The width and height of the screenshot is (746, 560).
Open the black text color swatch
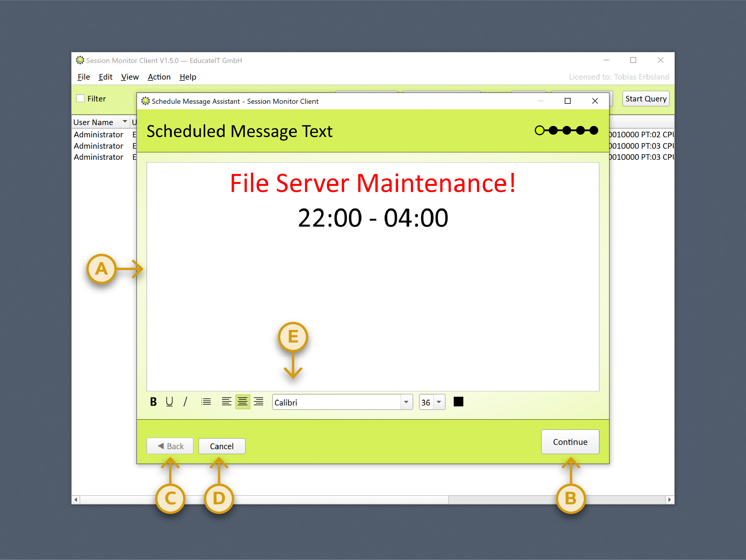coord(458,402)
